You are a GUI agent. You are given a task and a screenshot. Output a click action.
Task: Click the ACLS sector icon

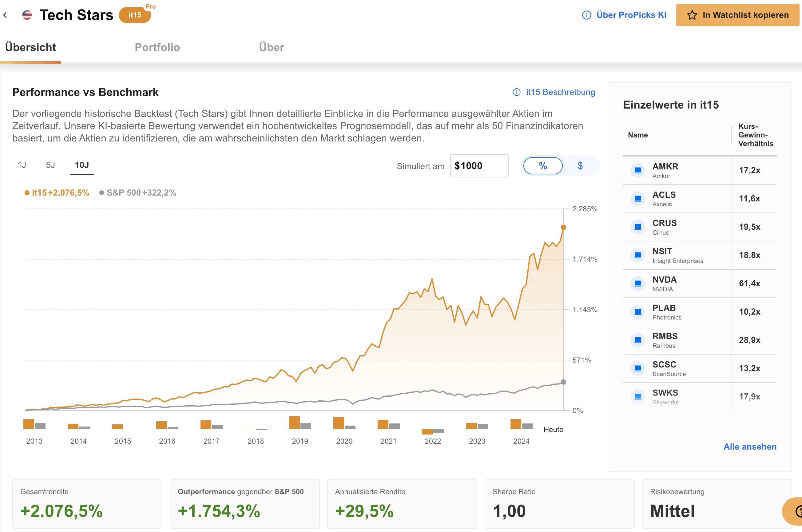637,198
